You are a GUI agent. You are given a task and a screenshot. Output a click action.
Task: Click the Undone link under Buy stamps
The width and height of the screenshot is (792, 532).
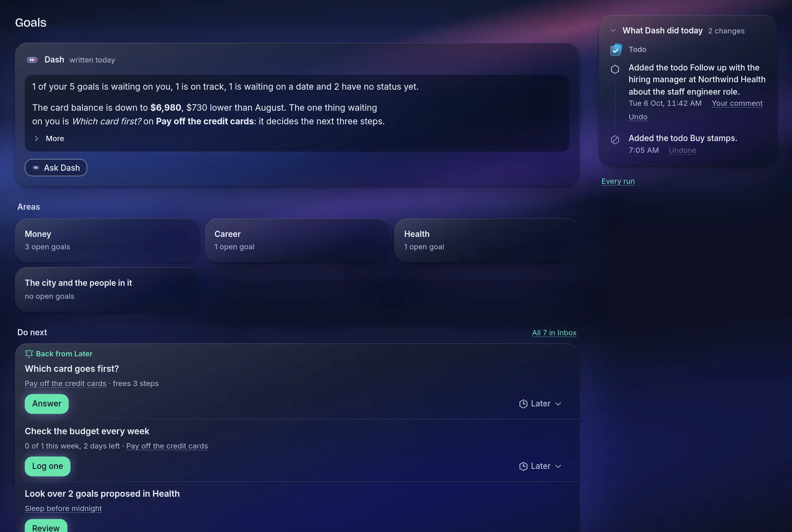tap(683, 150)
